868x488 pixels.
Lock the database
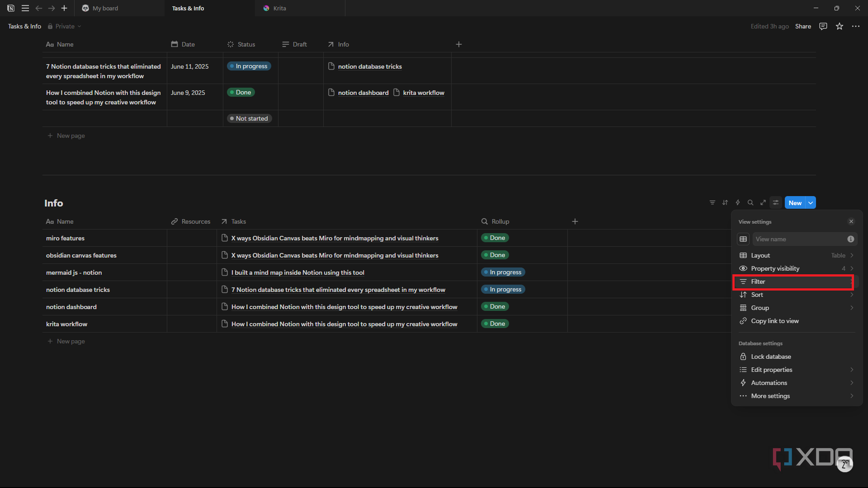pos(797,357)
